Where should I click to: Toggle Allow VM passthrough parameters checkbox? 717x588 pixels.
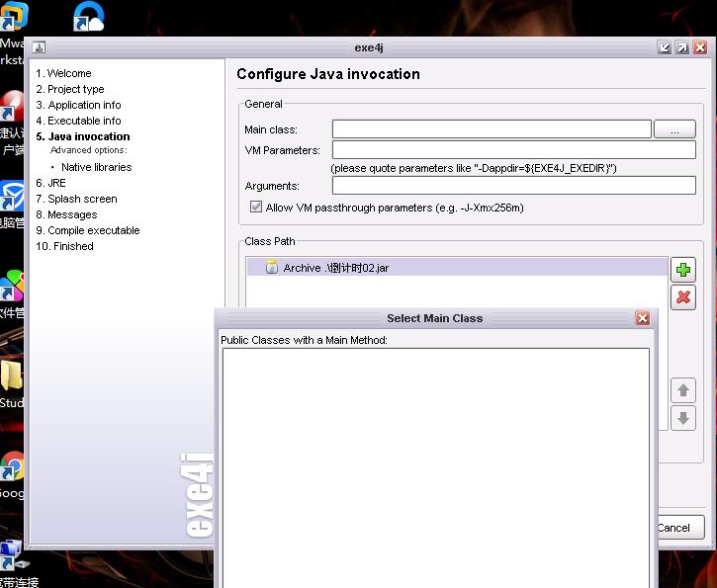[x=256, y=207]
